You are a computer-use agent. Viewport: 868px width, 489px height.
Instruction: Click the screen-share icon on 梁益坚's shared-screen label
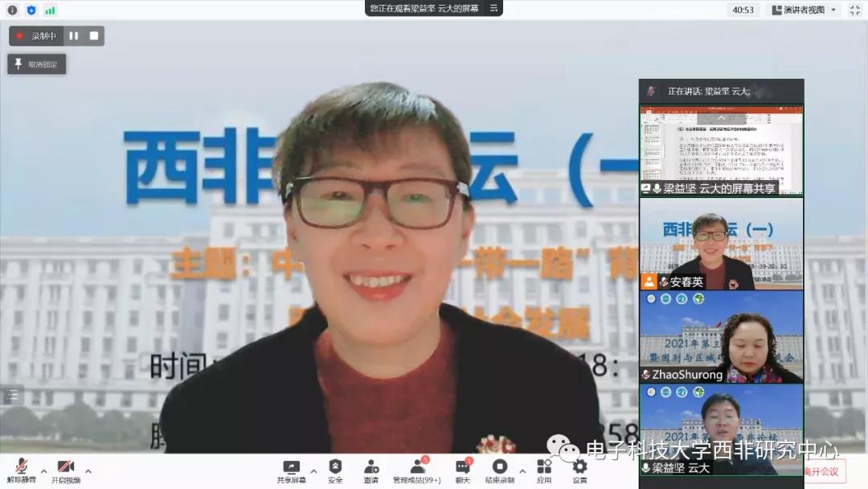646,189
